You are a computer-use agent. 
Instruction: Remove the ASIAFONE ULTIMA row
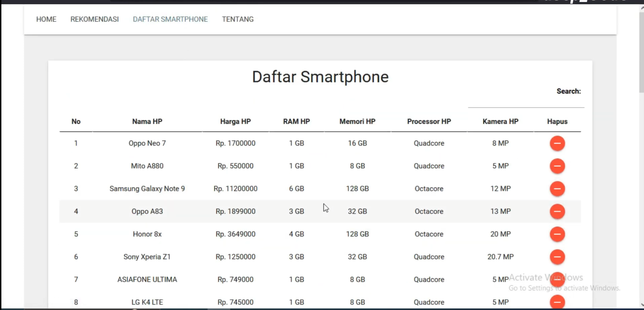tap(557, 279)
